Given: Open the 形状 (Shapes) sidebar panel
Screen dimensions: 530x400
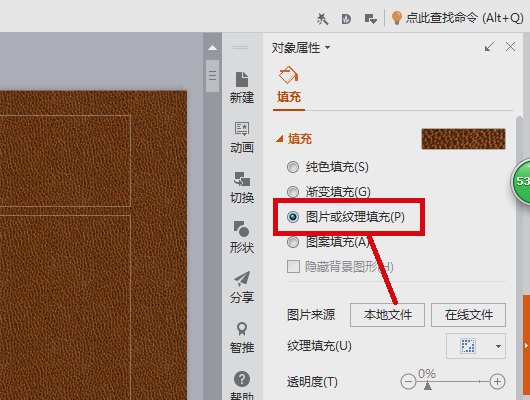Looking at the screenshot, I should click(x=242, y=237).
